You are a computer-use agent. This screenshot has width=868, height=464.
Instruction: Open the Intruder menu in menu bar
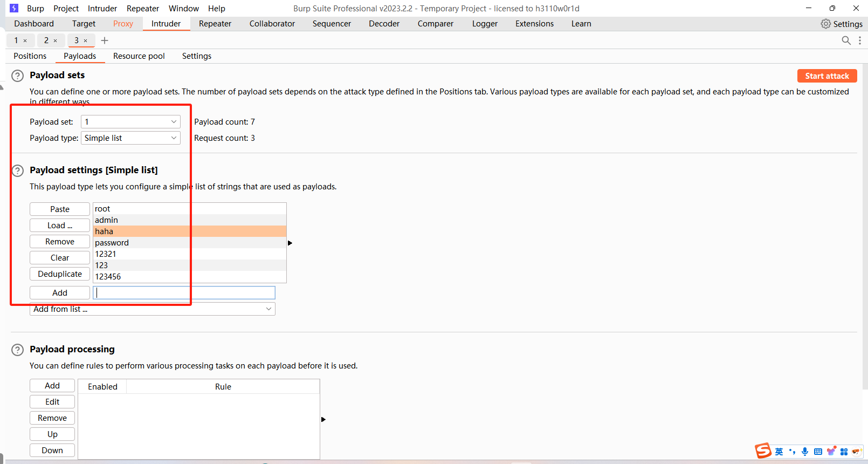click(x=102, y=9)
